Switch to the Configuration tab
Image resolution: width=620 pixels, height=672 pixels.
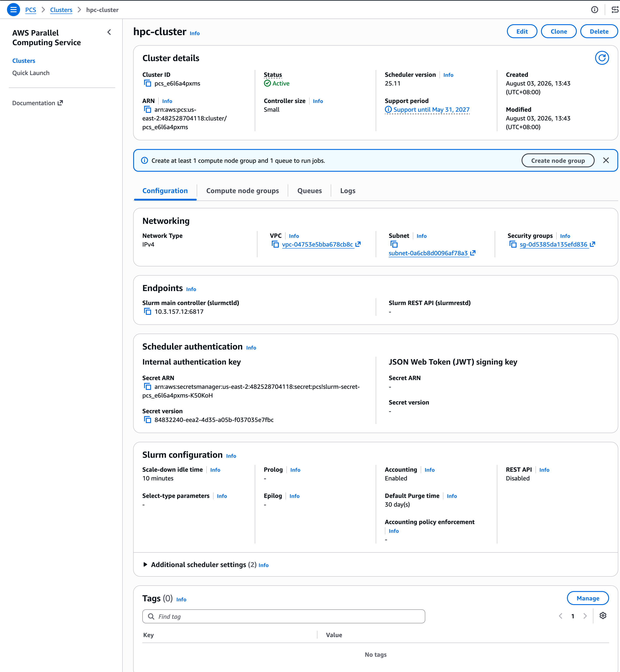[x=165, y=190]
